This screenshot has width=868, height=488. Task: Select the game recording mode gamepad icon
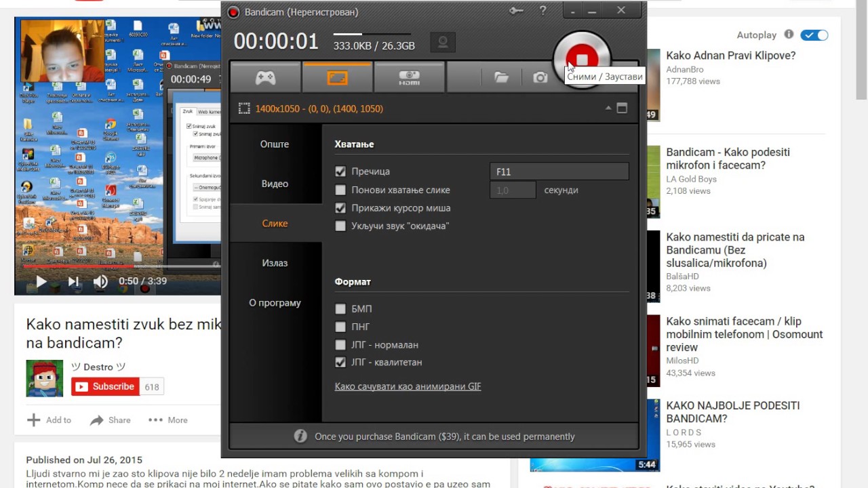265,77
